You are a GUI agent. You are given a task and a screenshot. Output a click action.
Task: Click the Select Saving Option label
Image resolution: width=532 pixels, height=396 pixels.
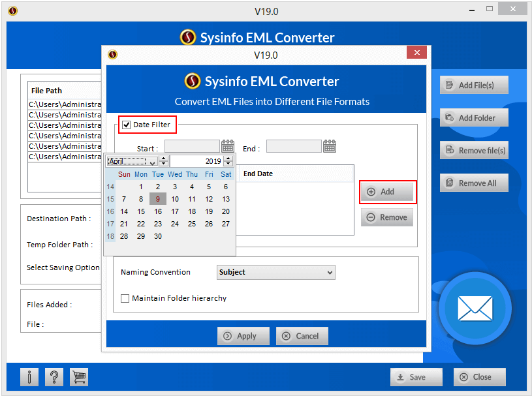[63, 267]
